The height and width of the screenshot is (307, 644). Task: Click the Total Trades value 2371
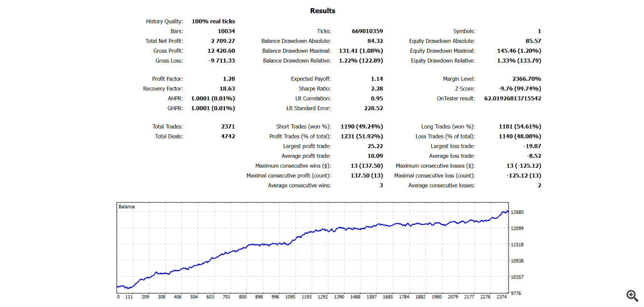pos(228,126)
